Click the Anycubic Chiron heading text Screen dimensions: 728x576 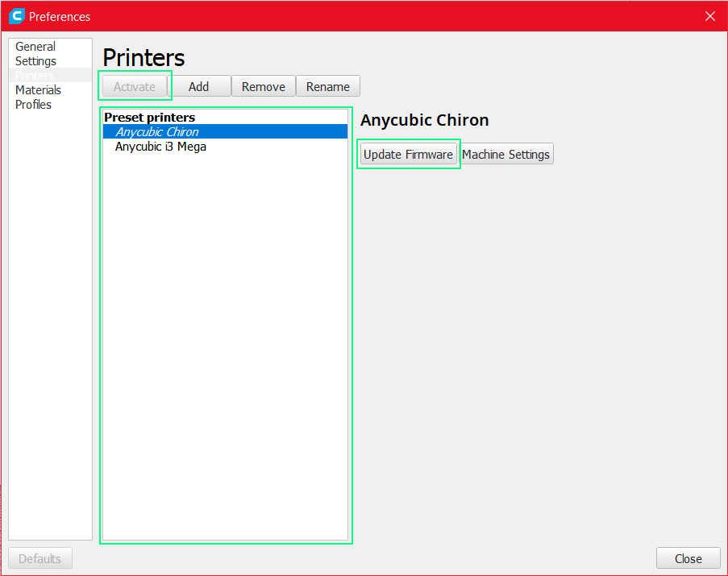(x=424, y=120)
